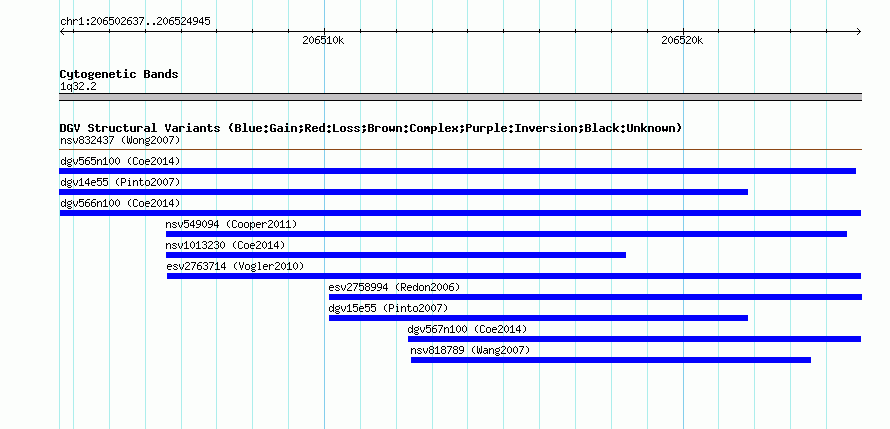Open the esv2758994 (Redon2006) label
The height and width of the screenshot is (429, 890).
(394, 287)
